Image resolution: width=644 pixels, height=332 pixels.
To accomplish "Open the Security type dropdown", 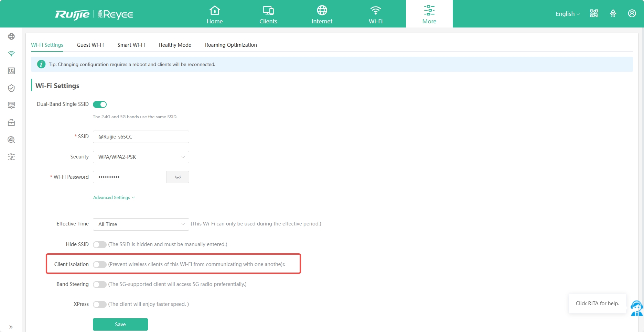I will click(x=141, y=157).
